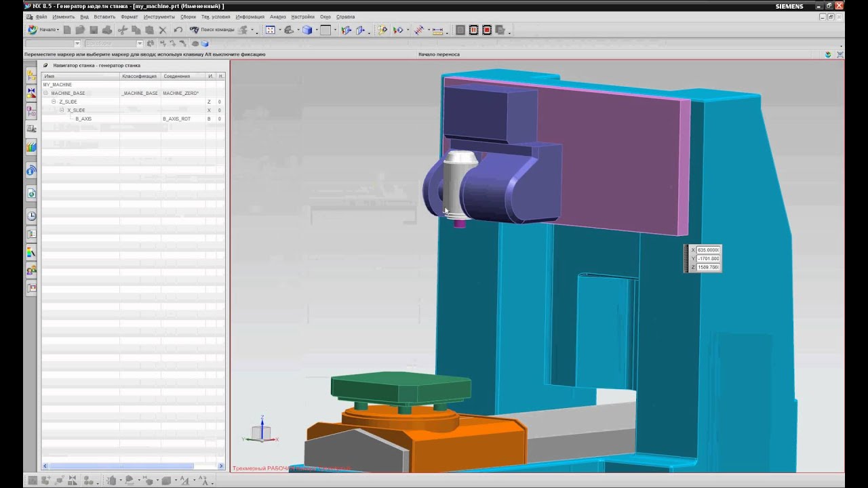Open the Вставить menu

[104, 16]
